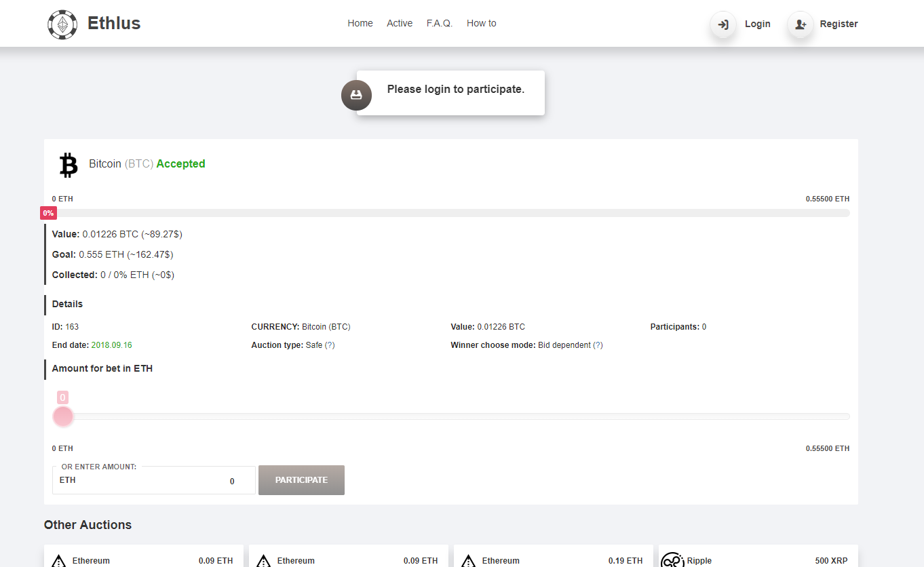The image size is (924, 567).
Task: Click the pink bet amount slider handle
Action: [x=63, y=416]
